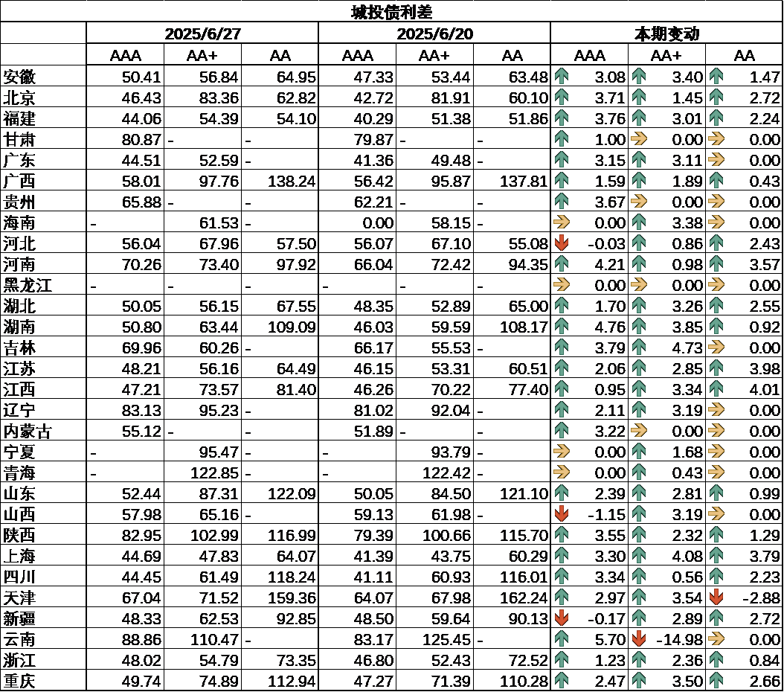Click the value 125.45 in 云南 row
This screenshot has width=784, height=692.
point(446,639)
